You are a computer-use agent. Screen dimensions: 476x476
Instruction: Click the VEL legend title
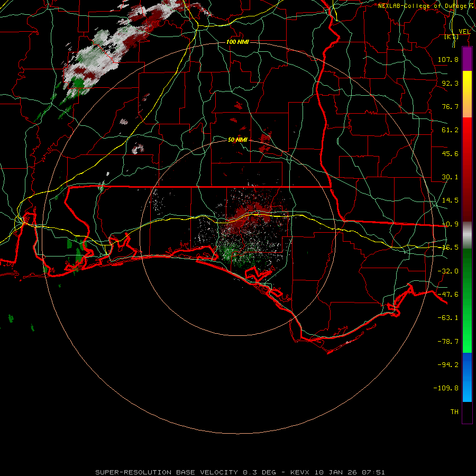pyautogui.click(x=464, y=31)
